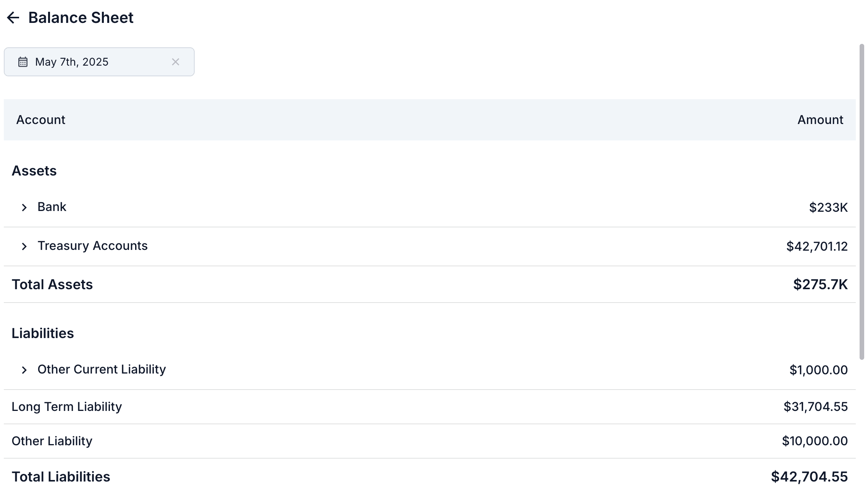The image size is (868, 496).
Task: Open the May 7th, 2025 date picker
Action: click(x=71, y=61)
